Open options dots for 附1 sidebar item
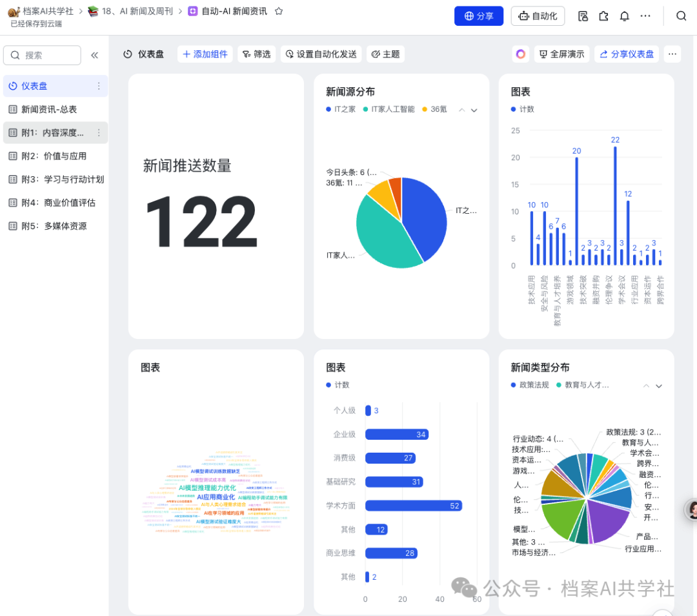Image resolution: width=697 pixels, height=616 pixels. (99, 132)
